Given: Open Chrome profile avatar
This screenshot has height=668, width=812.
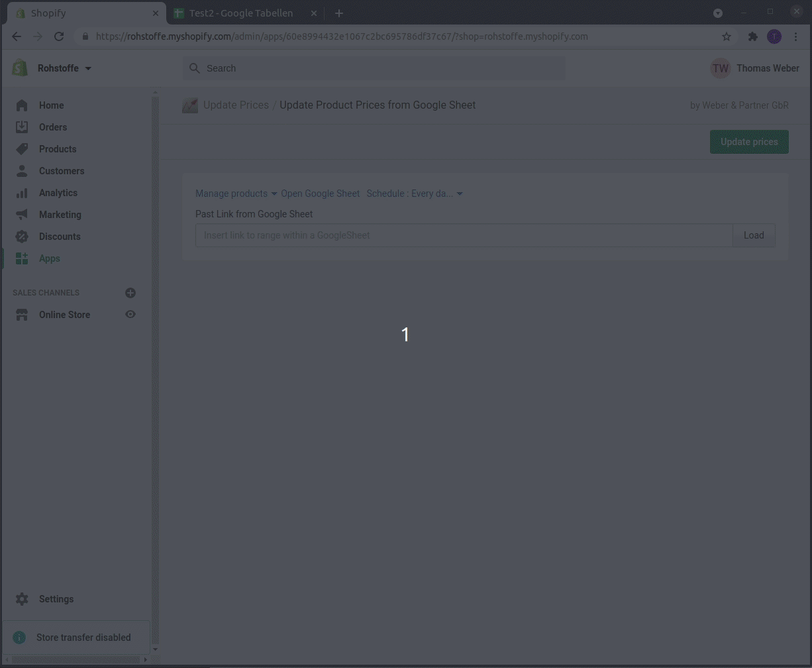Looking at the screenshot, I should [x=774, y=36].
